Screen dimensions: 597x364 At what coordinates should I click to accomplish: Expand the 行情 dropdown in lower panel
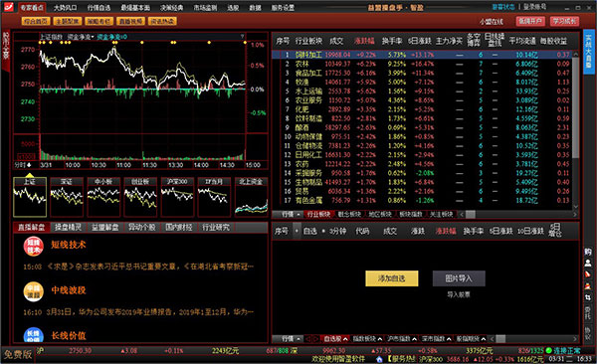pyautogui.click(x=292, y=338)
